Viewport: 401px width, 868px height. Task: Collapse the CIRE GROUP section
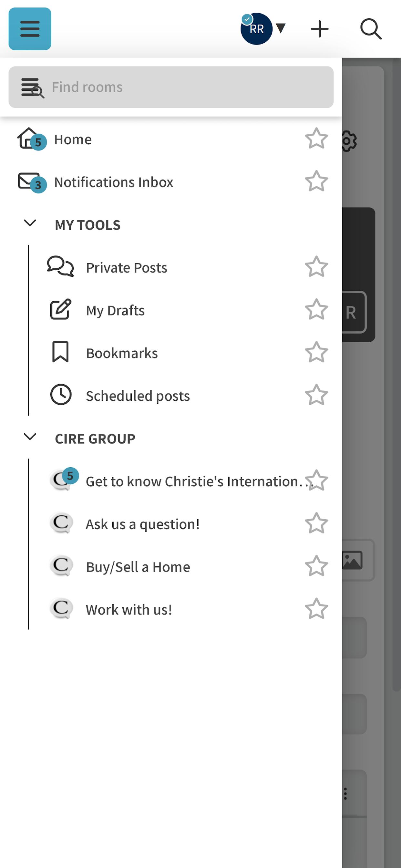[x=30, y=437]
